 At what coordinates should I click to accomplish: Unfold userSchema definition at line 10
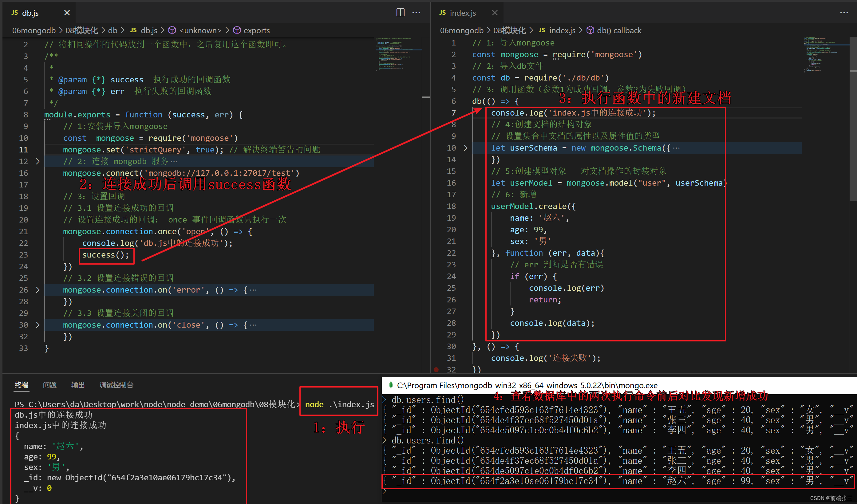point(466,148)
